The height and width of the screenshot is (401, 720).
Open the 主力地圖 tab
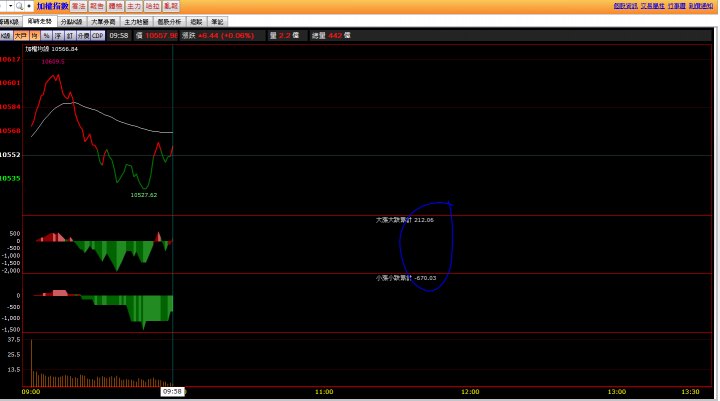click(136, 22)
